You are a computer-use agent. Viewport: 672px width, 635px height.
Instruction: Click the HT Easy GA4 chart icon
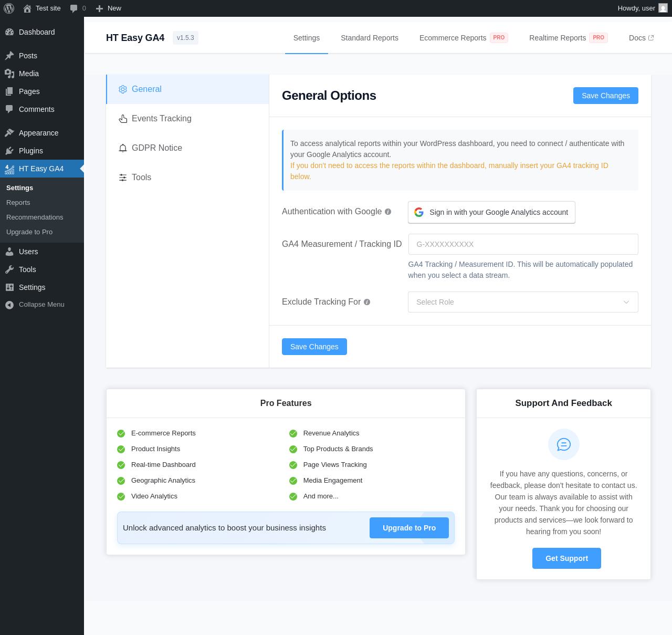[x=9, y=169]
